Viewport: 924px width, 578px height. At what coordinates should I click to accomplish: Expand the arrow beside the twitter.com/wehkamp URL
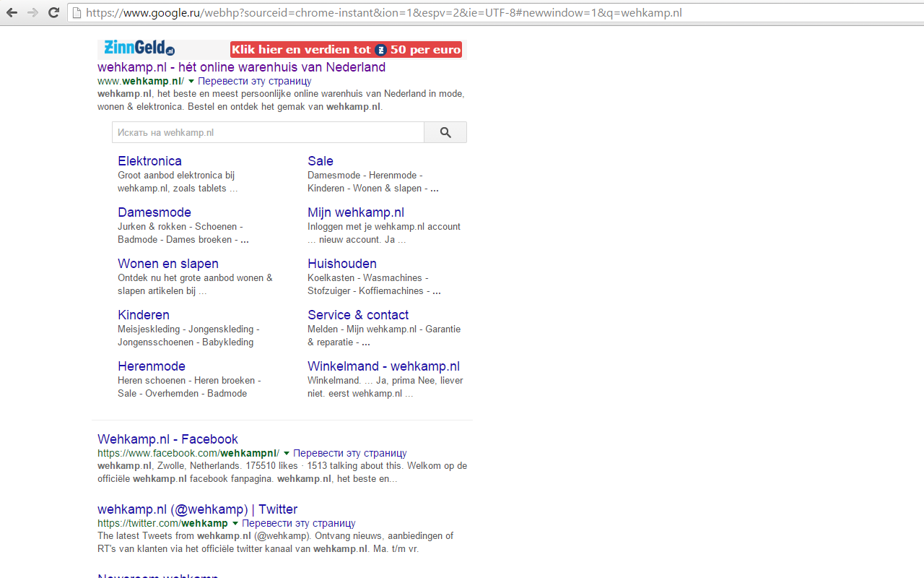[235, 524]
